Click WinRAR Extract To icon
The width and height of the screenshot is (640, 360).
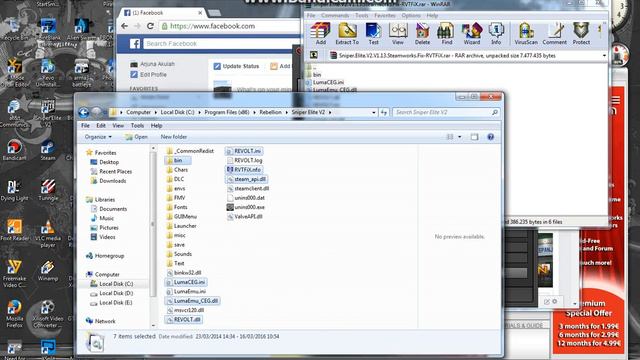point(347,33)
